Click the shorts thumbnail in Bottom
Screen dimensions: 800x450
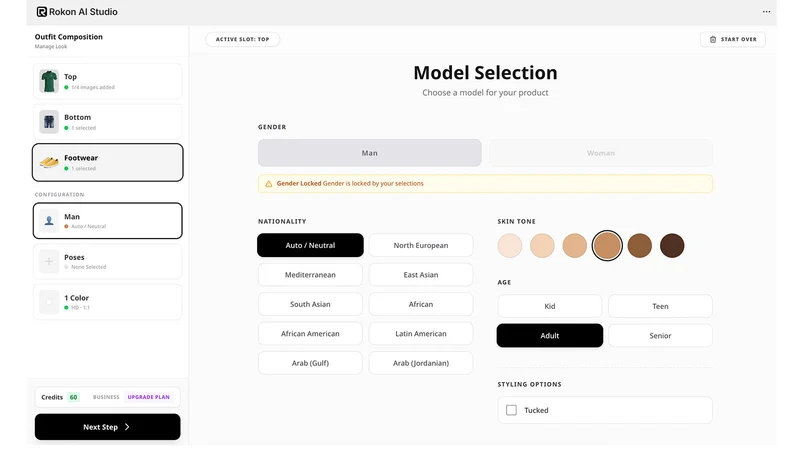tap(49, 122)
